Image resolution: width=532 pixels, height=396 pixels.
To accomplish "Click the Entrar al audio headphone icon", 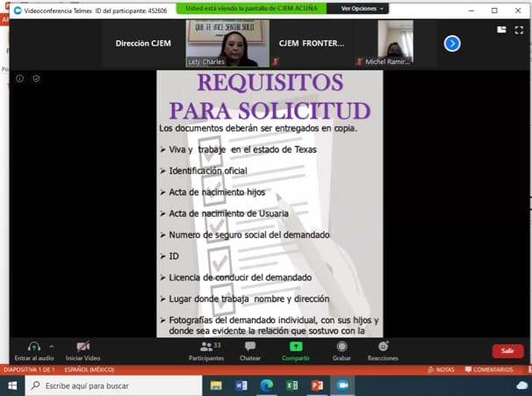I will (34, 347).
